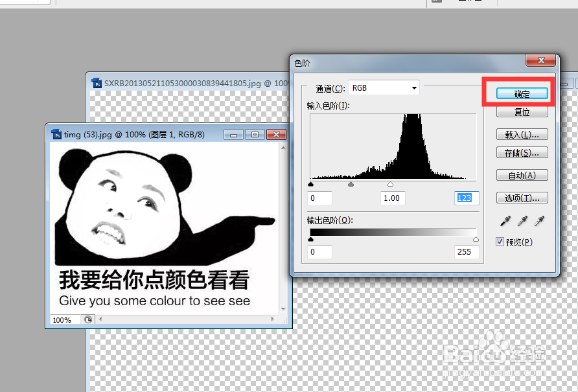Click the scroll down arrow in timg window
This screenshot has height=392, width=578.
[283, 309]
